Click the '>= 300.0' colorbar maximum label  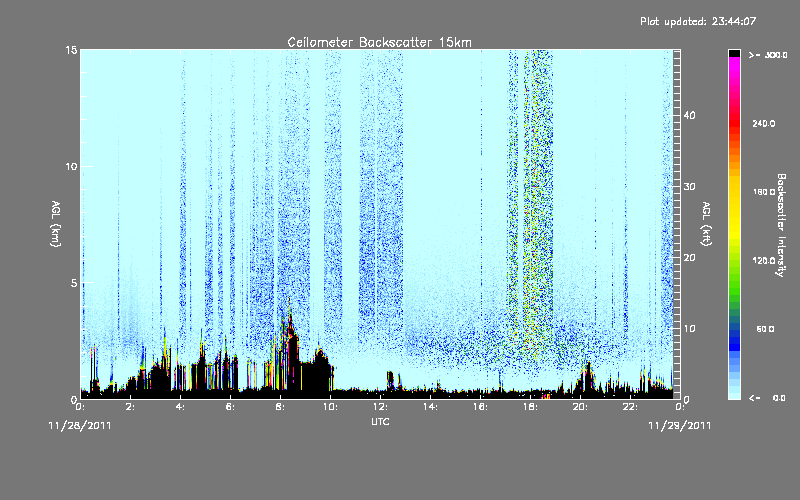point(768,55)
